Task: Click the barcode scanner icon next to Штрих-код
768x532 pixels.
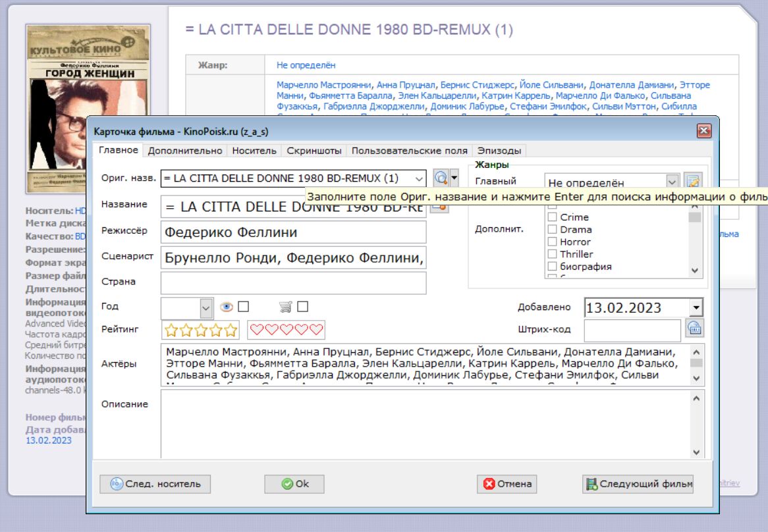Action: pos(695,328)
